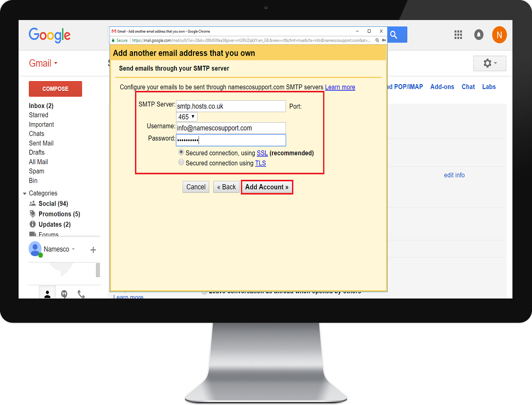Switch to the Hangouts conversations icon
Viewport: 532px width, 405px height.
click(x=64, y=294)
